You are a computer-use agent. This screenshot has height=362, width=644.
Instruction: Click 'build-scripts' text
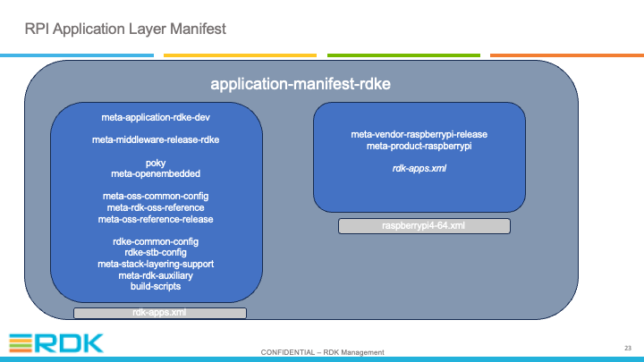(156, 286)
